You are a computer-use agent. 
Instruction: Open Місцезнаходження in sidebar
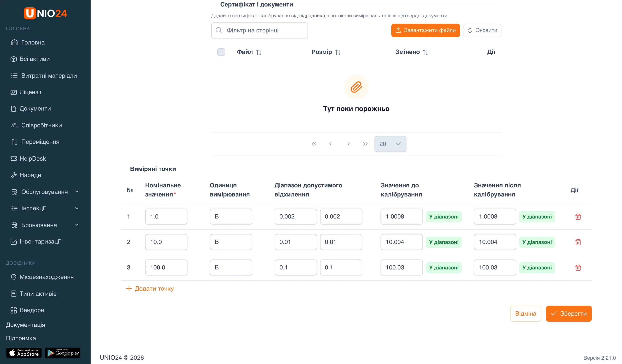(42, 277)
